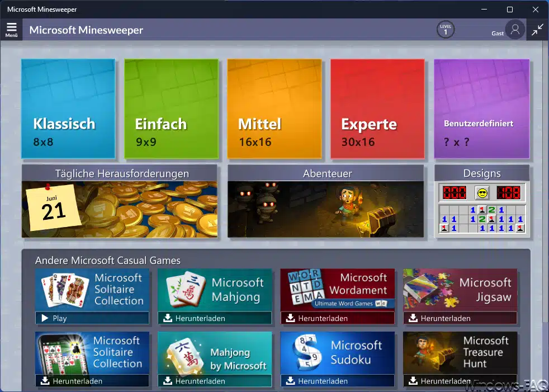This screenshot has height=392, width=549.
Task: Open the Designs panel
Action: point(482,201)
